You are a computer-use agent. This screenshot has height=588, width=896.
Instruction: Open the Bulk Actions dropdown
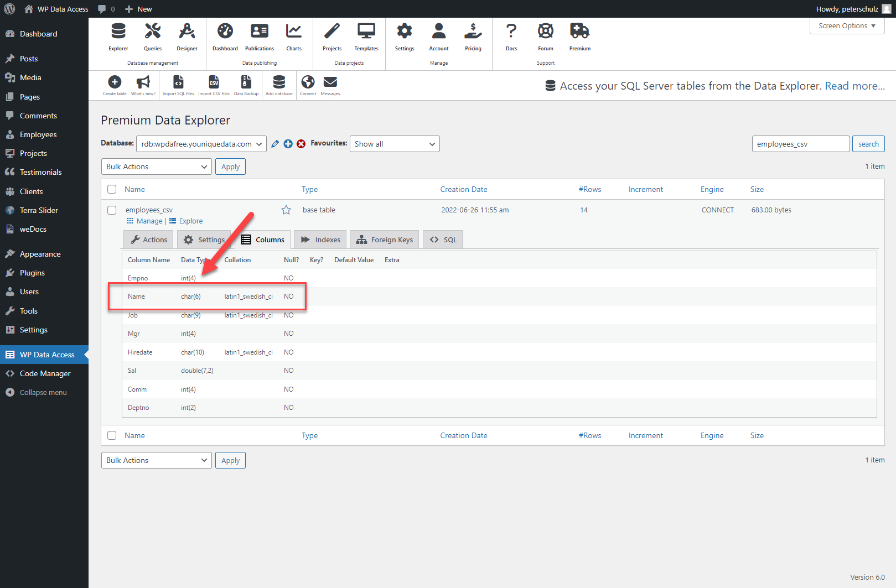[156, 166]
